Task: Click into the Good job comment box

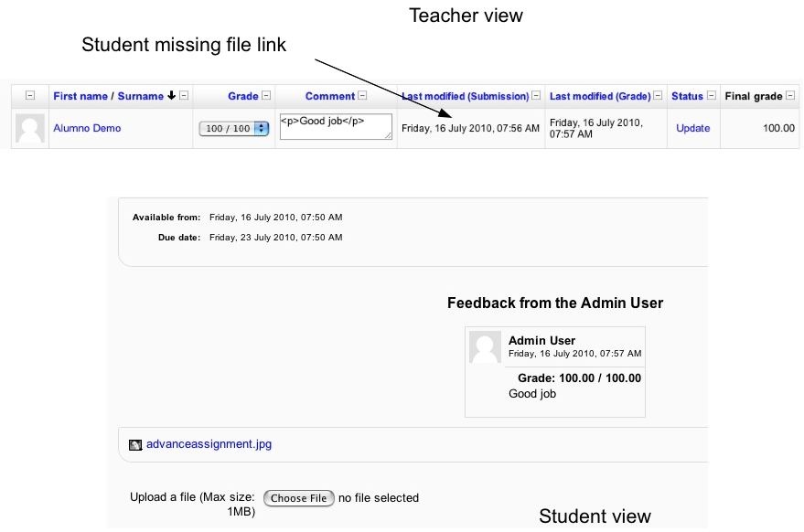Action: tap(336, 126)
